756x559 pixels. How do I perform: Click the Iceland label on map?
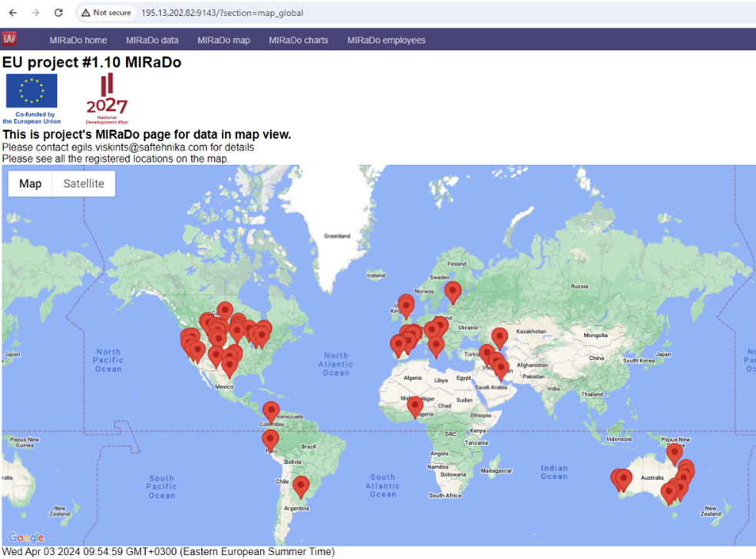click(x=376, y=276)
